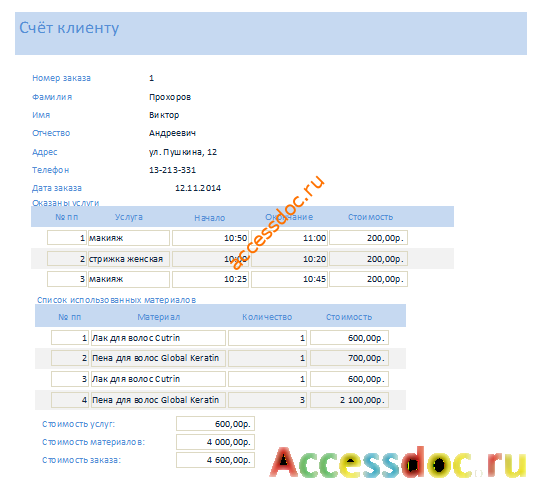533x484 pixels.
Task: Select the order number value 1
Action: (x=152, y=78)
